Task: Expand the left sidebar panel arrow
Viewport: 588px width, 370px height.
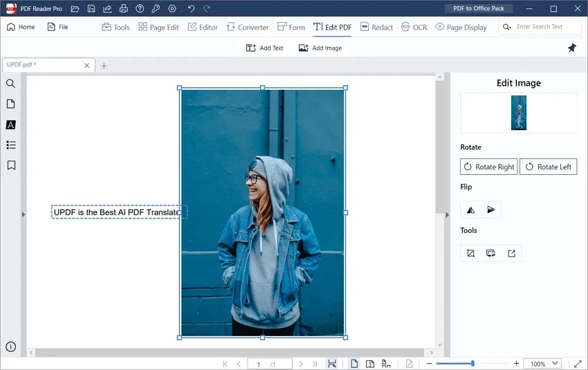Action: [x=23, y=215]
